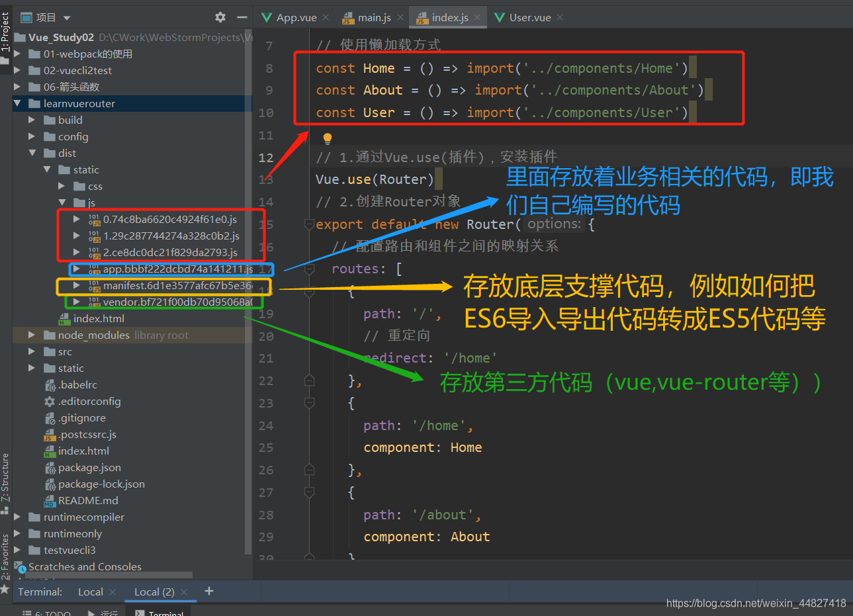This screenshot has width=853, height=616.
Task: Fold code block at line 27
Action: (x=309, y=492)
